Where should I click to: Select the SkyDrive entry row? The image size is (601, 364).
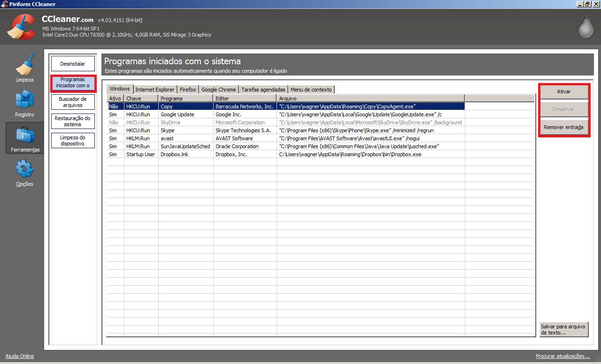point(286,122)
